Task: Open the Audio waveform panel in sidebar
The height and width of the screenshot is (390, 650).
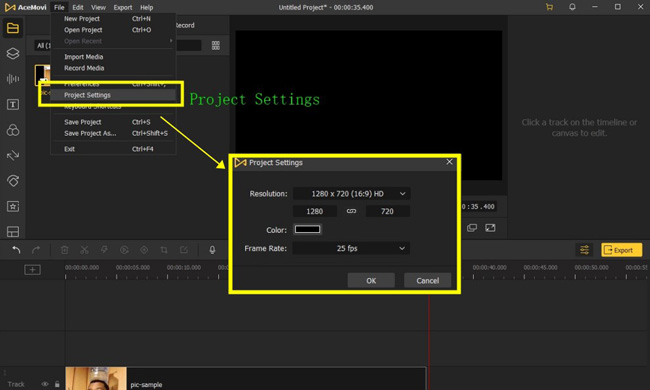Action: (12, 79)
